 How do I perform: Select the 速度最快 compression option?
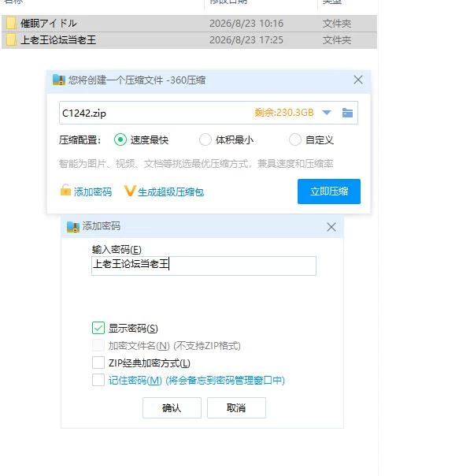tap(120, 139)
